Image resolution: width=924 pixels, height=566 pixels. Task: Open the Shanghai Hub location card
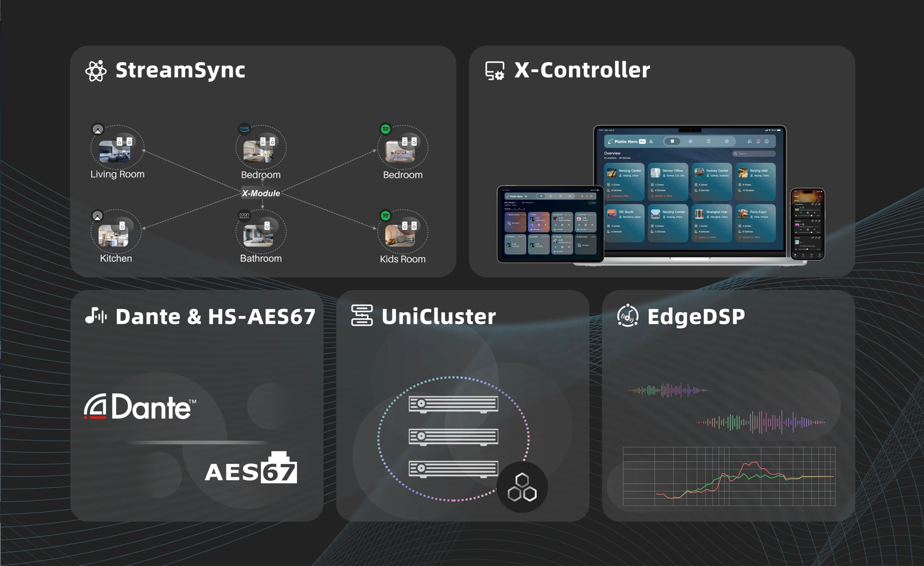(x=712, y=224)
